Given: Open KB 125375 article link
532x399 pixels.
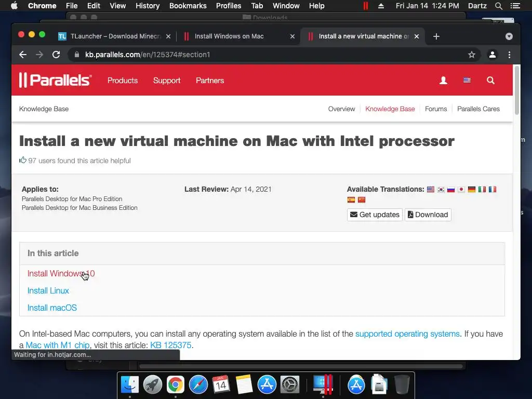Looking at the screenshot, I should 170,345.
